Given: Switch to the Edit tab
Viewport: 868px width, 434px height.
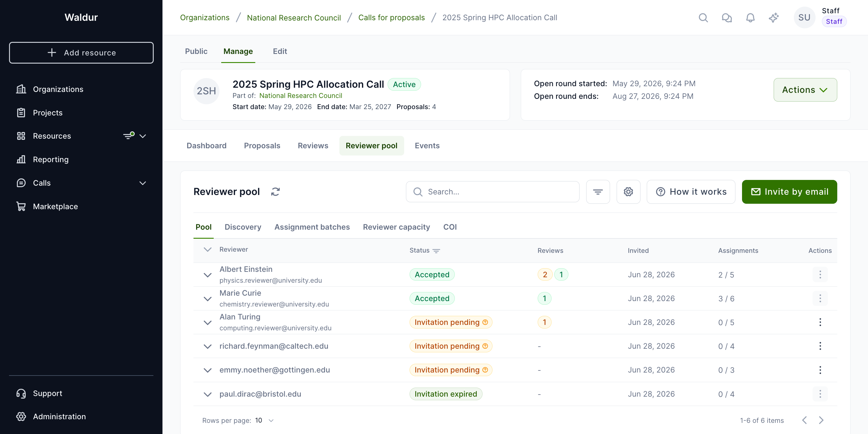Looking at the screenshot, I should (x=280, y=51).
